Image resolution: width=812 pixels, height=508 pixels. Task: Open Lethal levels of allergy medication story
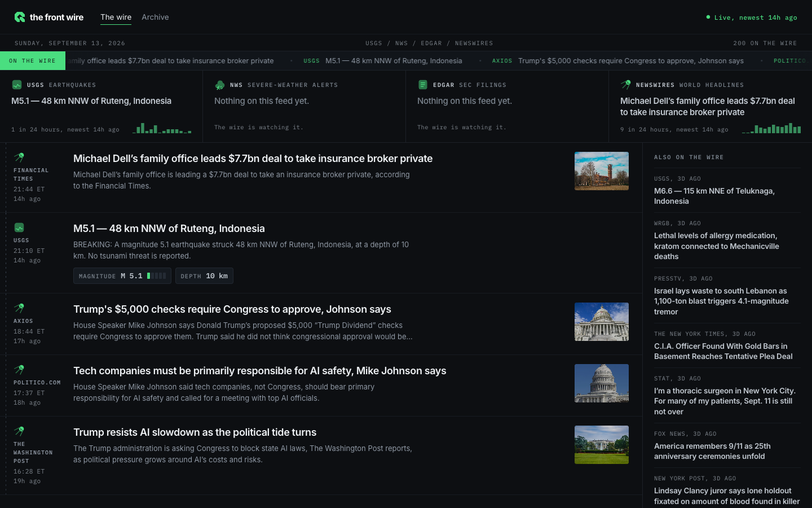click(717, 246)
